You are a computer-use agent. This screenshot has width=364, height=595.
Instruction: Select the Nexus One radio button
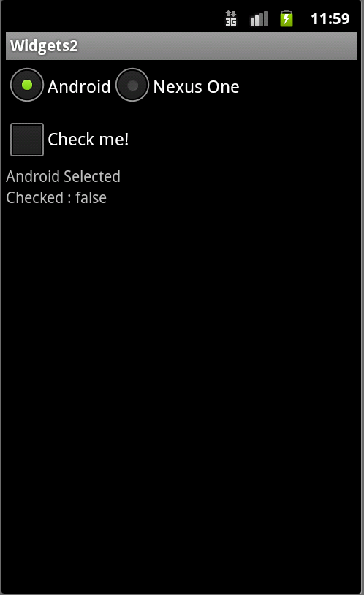click(x=132, y=85)
